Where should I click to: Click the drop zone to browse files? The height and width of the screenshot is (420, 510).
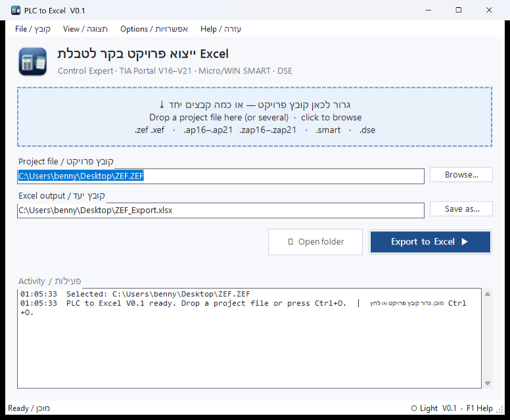click(254, 117)
